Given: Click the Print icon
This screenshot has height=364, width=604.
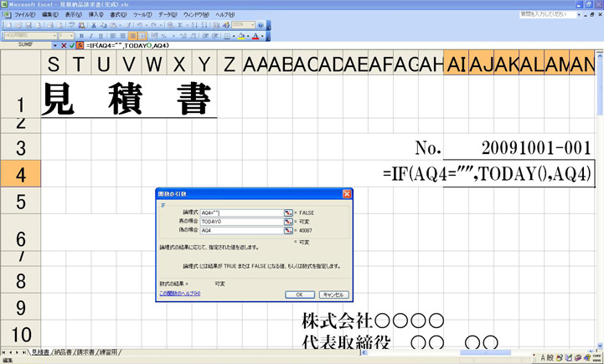Looking at the screenshot, I should tap(50, 25).
